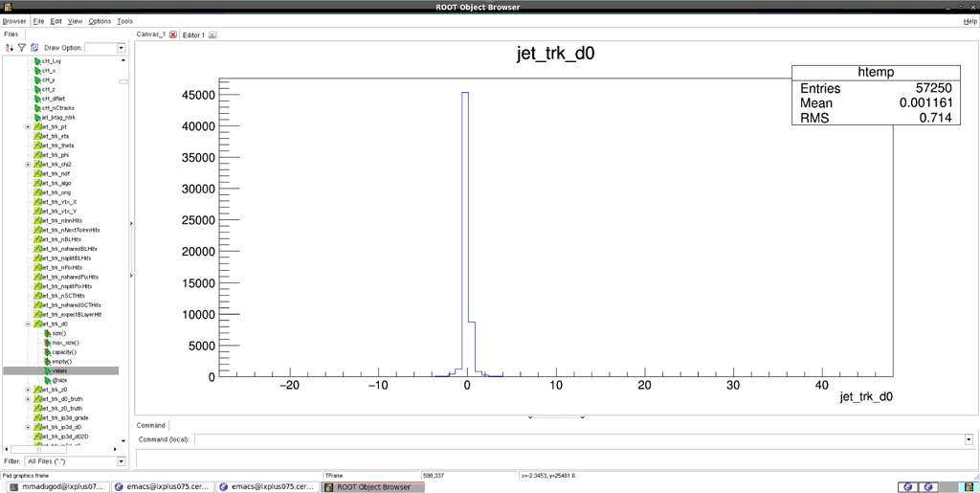Image resolution: width=980 pixels, height=493 pixels.
Task: Open the Help menu
Action: point(970,21)
